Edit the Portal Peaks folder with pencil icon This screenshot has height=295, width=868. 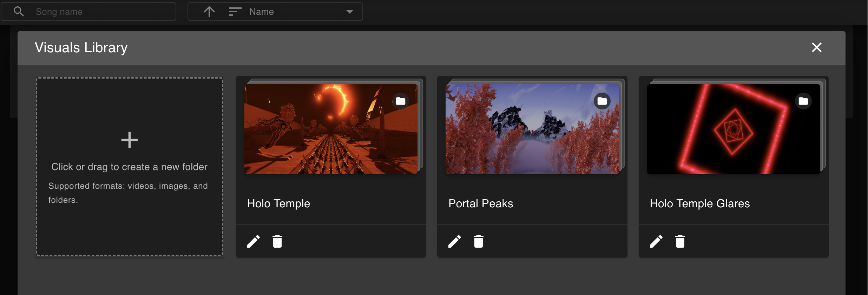(x=455, y=241)
